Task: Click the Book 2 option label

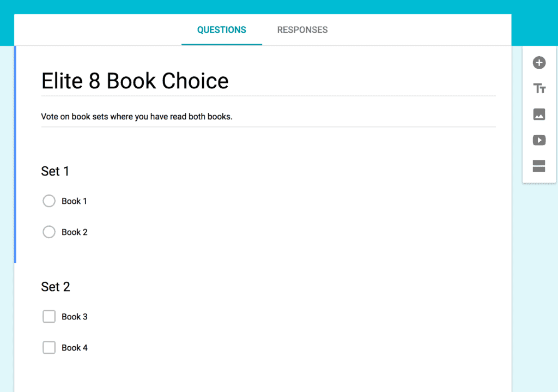Action: [x=74, y=232]
